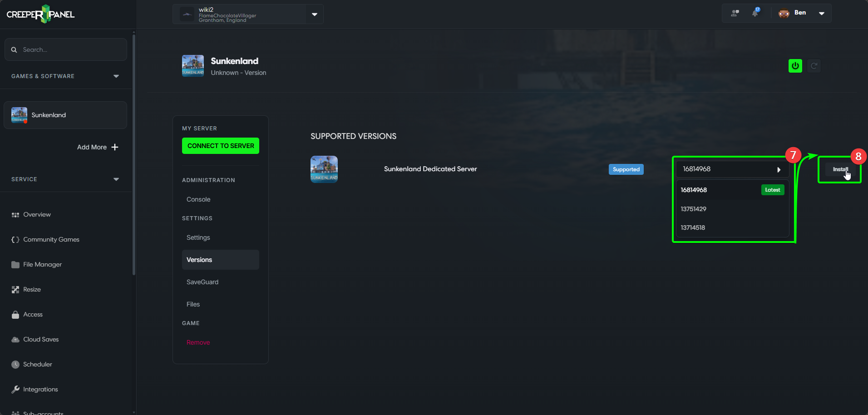Open the Scheduler icon

(15, 364)
